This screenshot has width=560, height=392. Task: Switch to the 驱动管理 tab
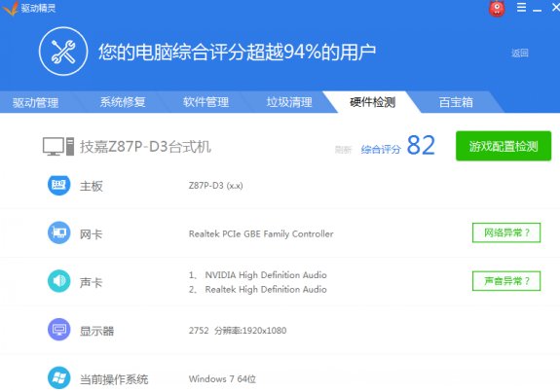coord(35,103)
